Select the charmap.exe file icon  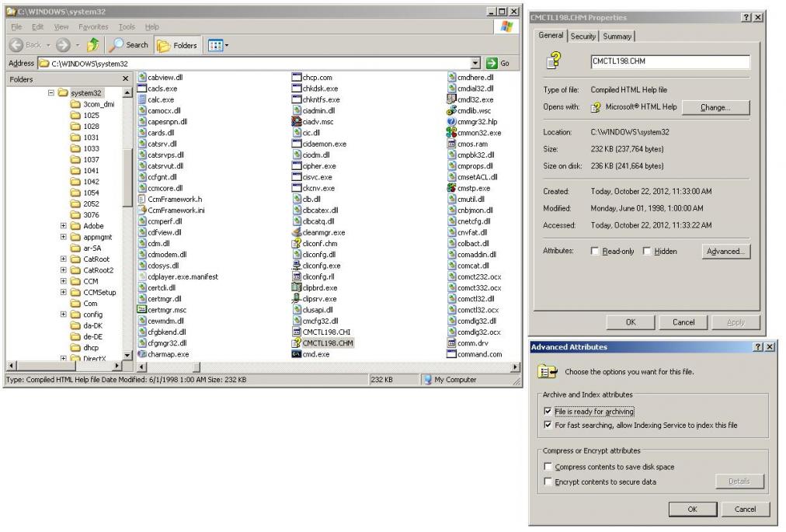142,354
